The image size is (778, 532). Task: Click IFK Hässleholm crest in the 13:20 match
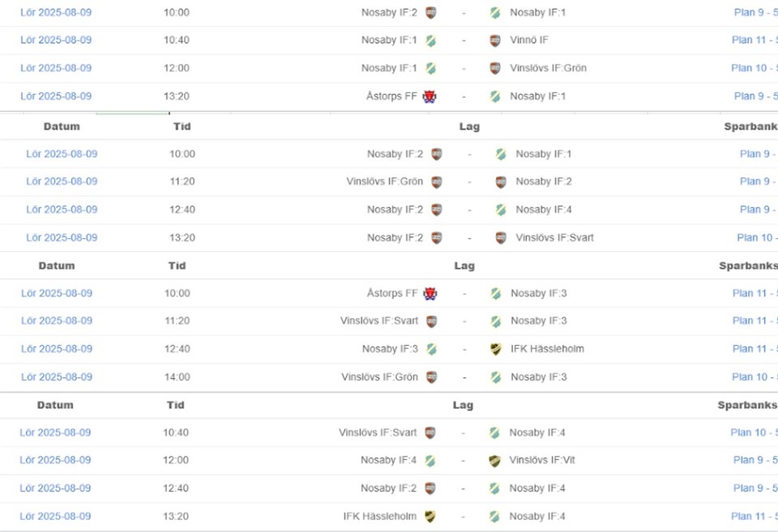point(430,517)
